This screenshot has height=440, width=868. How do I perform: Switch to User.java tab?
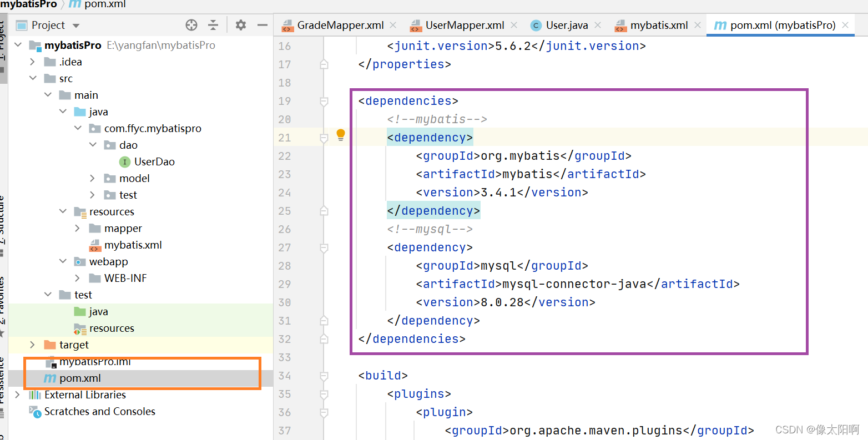567,26
